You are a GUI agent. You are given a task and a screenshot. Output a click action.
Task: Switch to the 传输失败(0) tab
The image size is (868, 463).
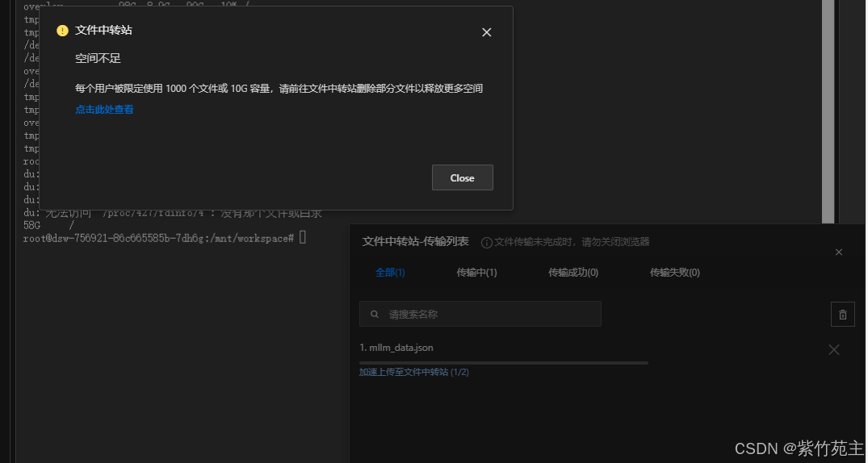[675, 272]
